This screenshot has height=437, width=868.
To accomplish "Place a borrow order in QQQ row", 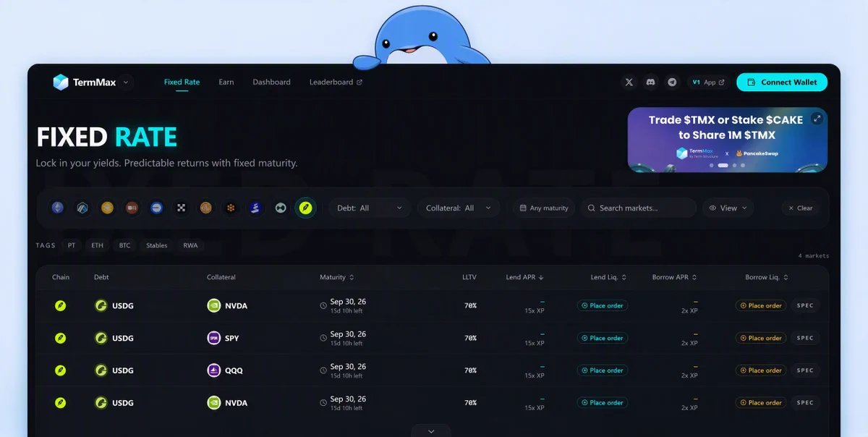I will (x=761, y=370).
